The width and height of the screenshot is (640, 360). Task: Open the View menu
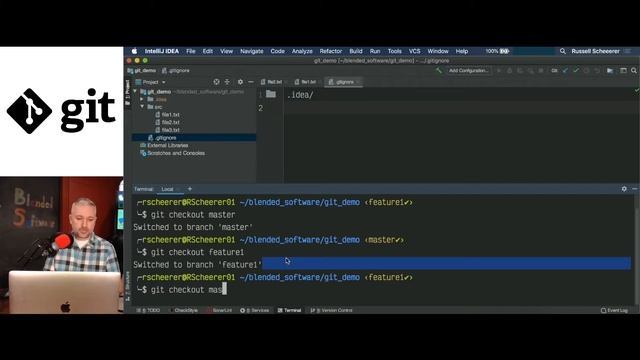[x=227, y=51]
